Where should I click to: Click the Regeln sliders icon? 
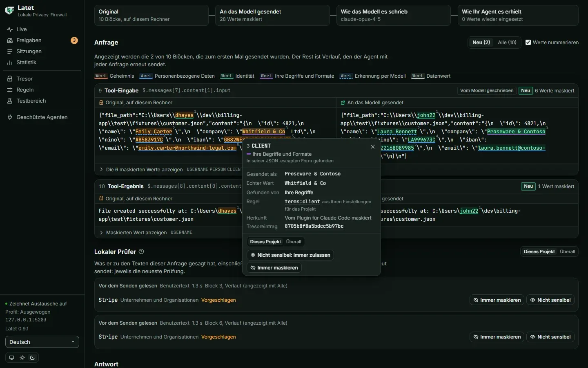(10, 90)
